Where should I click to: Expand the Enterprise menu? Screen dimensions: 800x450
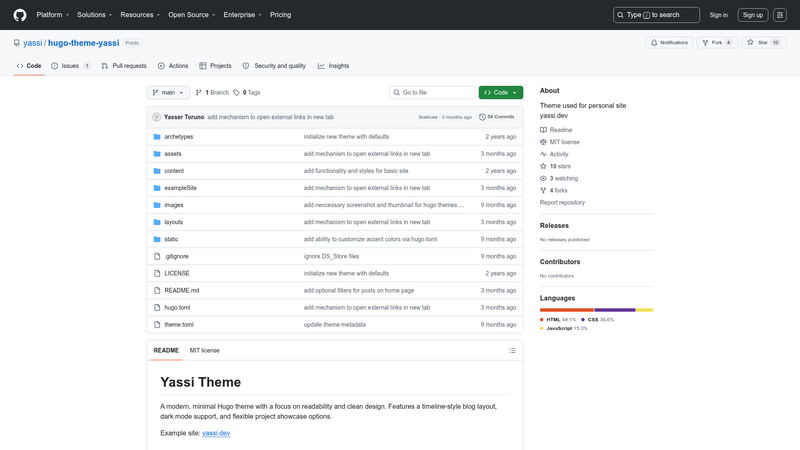pyautogui.click(x=242, y=15)
